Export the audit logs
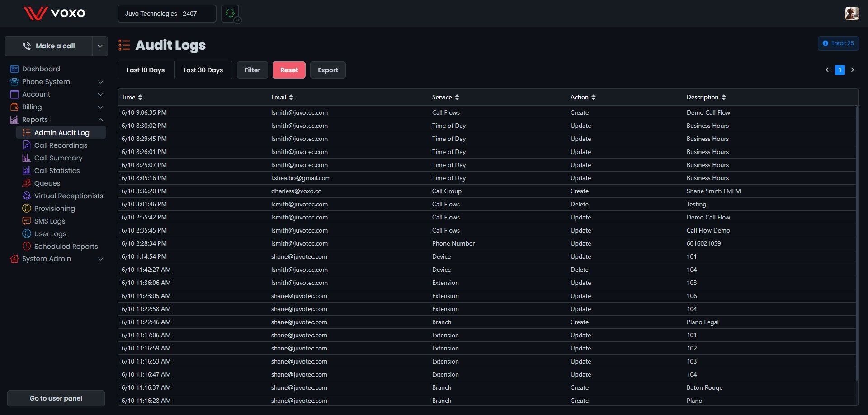The image size is (868, 415). (x=328, y=70)
